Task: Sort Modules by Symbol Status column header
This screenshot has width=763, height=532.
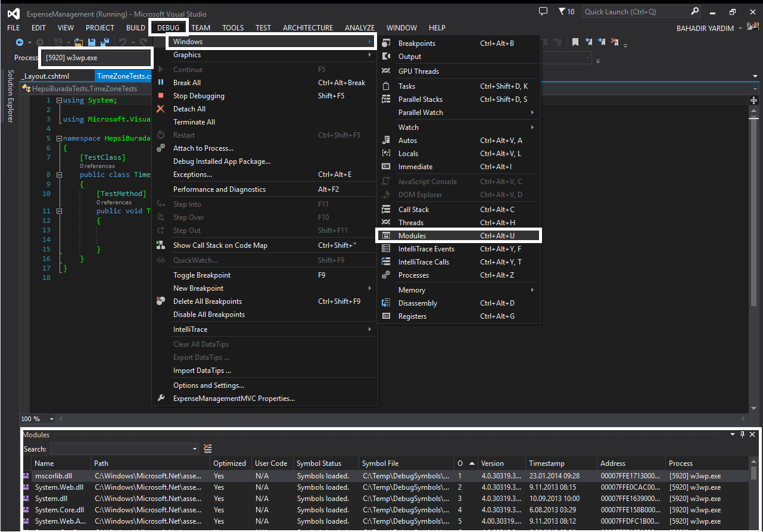Action: tap(326, 463)
